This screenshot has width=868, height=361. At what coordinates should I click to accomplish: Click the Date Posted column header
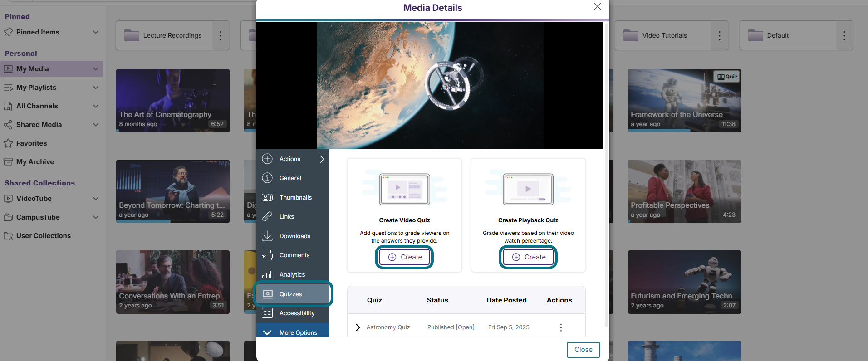click(506, 300)
